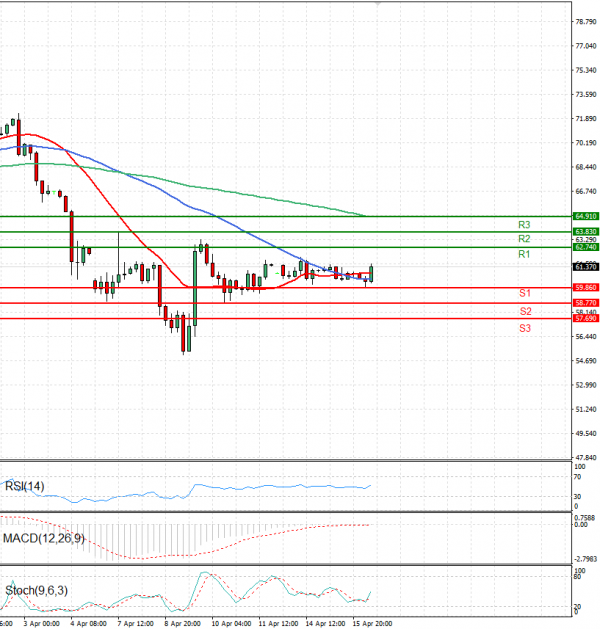Click the R1 resistance label

[524, 254]
